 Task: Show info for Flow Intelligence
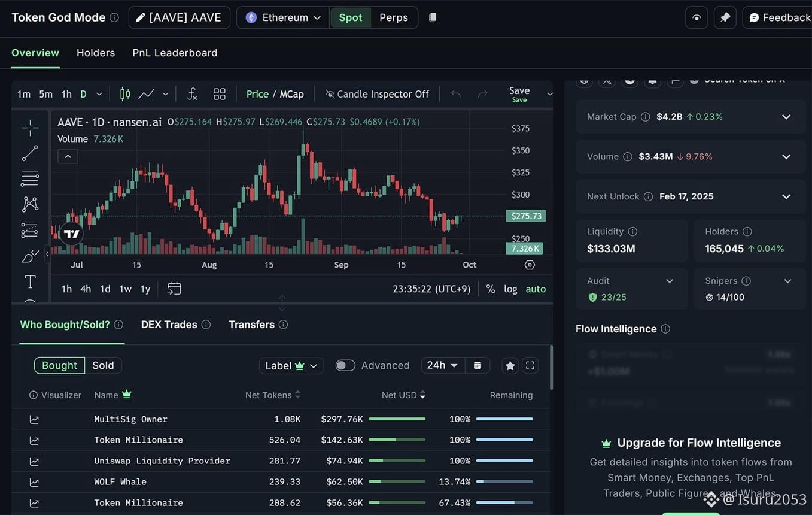click(x=665, y=329)
